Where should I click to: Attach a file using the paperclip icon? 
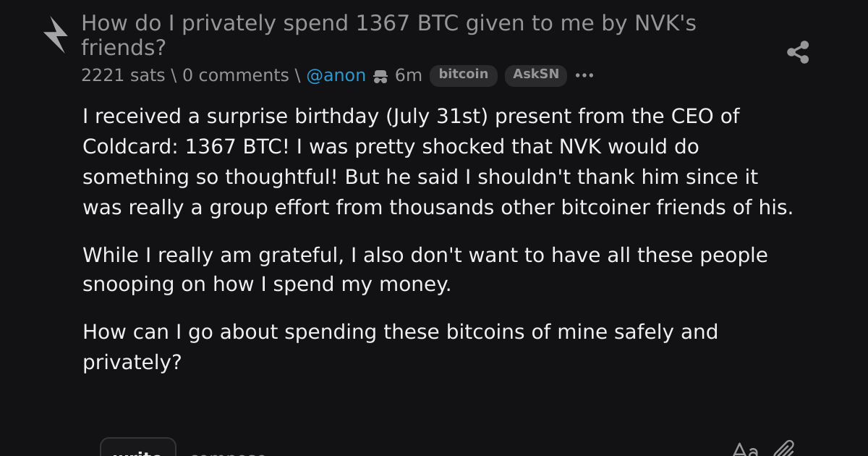(x=783, y=449)
